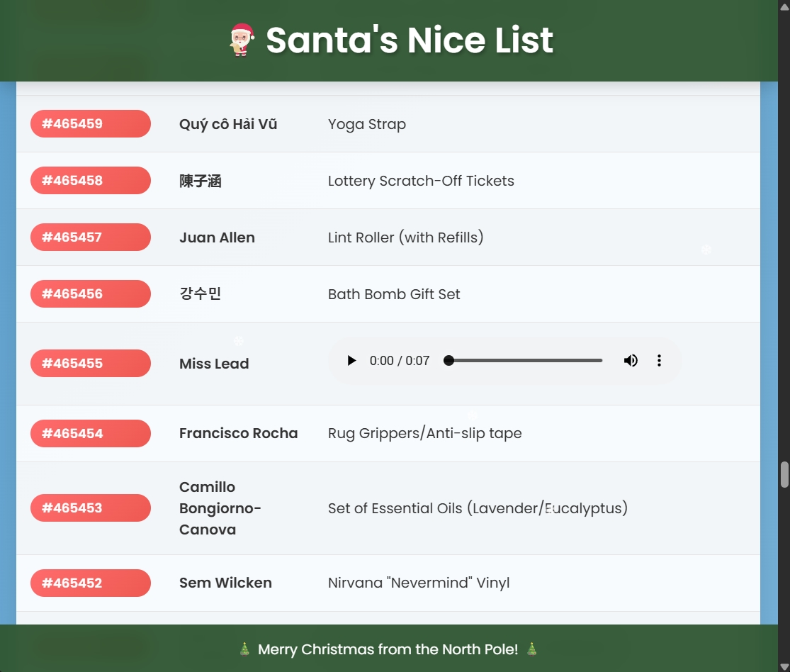790x672 pixels.
Task: Click the audio seek progress bar
Action: [x=525, y=361]
